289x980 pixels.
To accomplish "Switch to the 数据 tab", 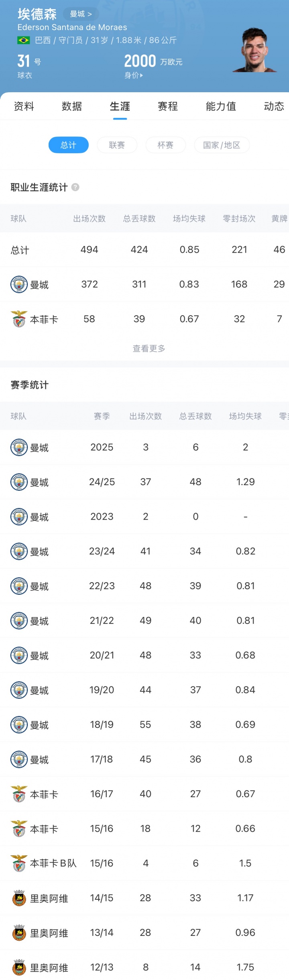I will coord(72,106).
